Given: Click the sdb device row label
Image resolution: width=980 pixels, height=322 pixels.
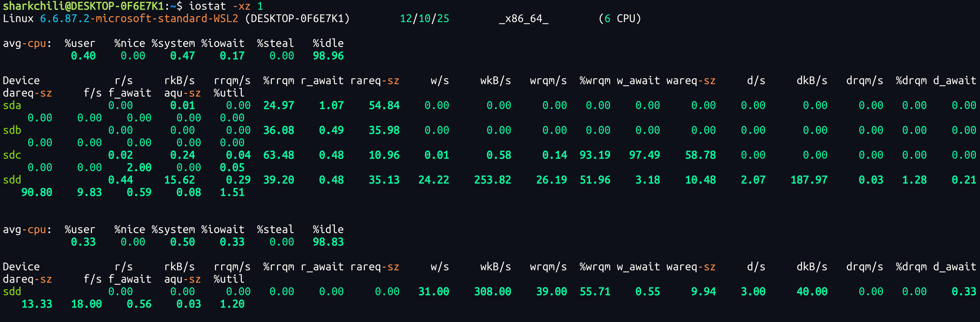Looking at the screenshot, I should coord(12,130).
